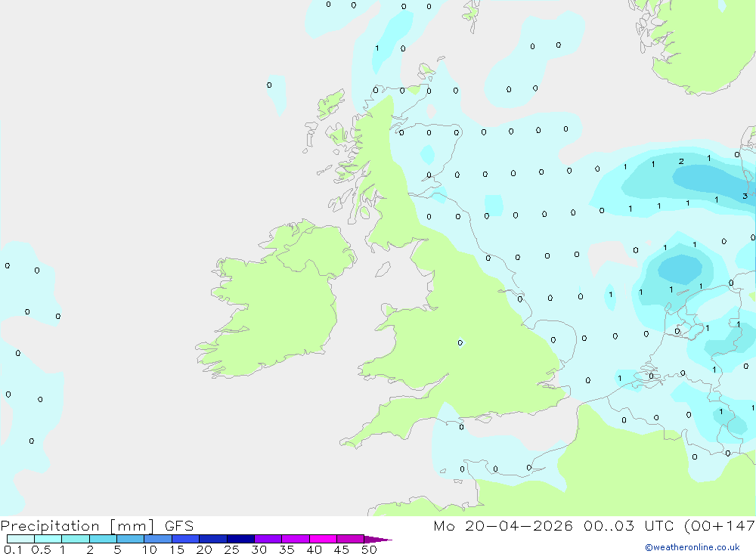756x554 pixels.
Task: Click the 'Precipitation [mm] GFS' title text
Action: click(x=97, y=526)
